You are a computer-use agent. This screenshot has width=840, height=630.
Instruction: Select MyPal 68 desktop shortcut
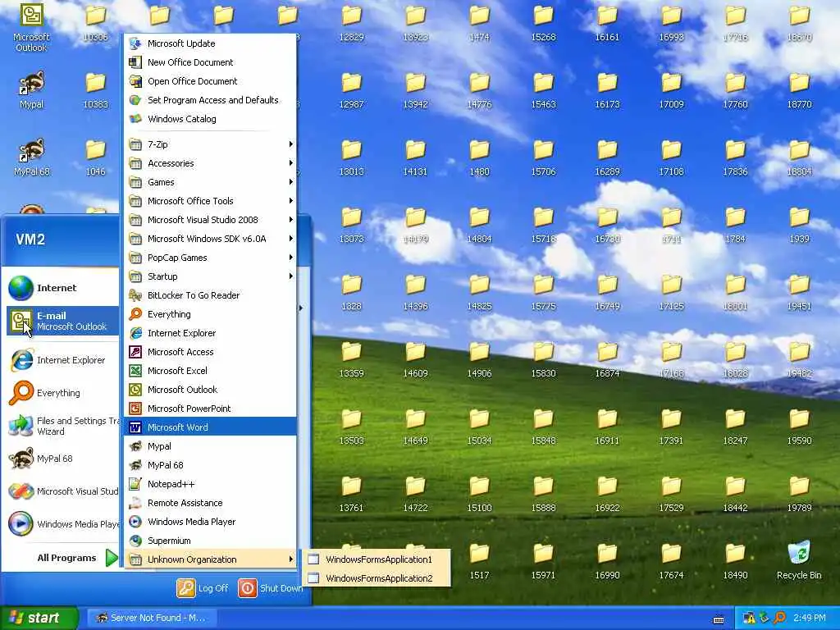[x=31, y=157]
